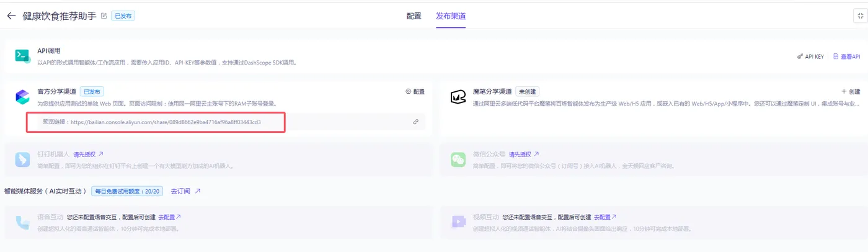
Task: Click the API调用 terminal icon
Action: pyautogui.click(x=23, y=56)
